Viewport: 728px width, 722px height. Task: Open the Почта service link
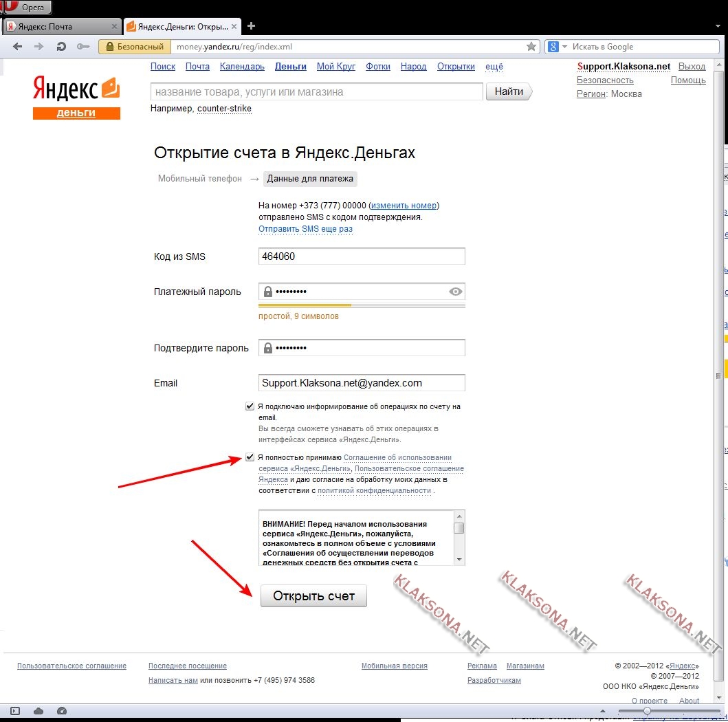pyautogui.click(x=197, y=67)
